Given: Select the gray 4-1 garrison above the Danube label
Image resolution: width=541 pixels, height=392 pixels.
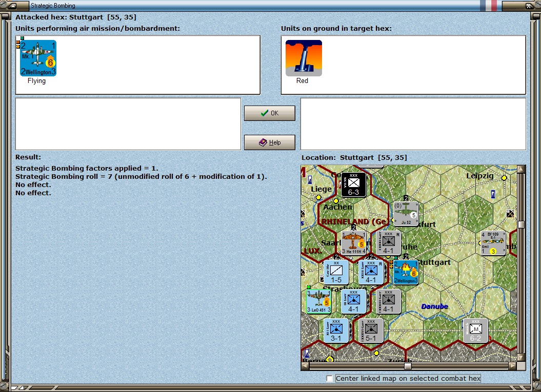Looking at the screenshot, I should click(x=388, y=301).
